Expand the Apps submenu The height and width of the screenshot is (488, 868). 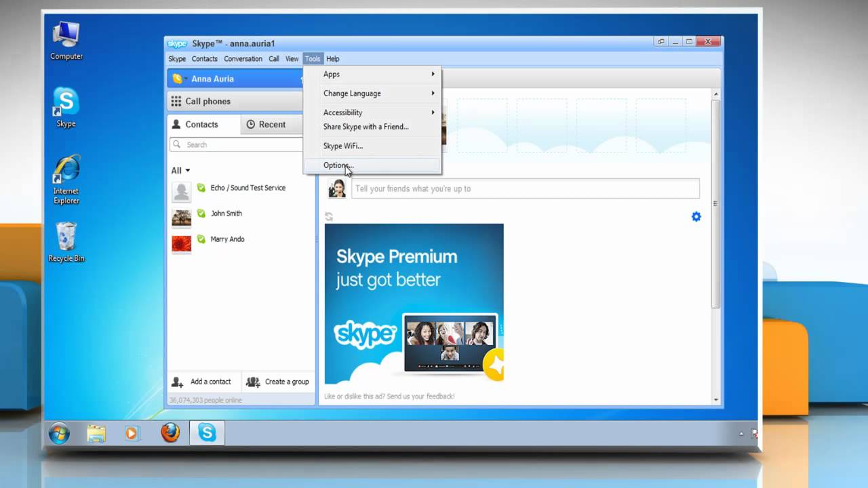(x=372, y=74)
